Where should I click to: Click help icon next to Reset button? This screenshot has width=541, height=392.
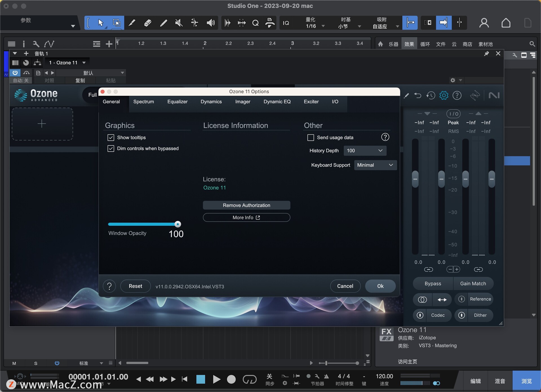pos(109,286)
